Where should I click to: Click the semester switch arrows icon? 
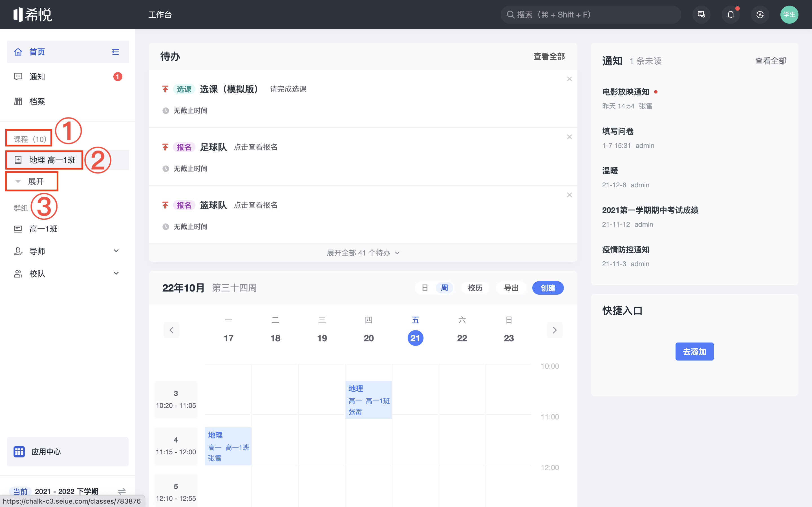tap(122, 491)
